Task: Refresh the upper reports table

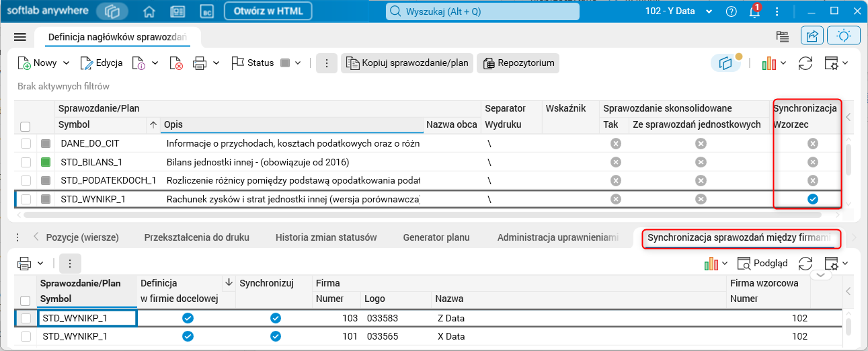Action: (x=805, y=63)
